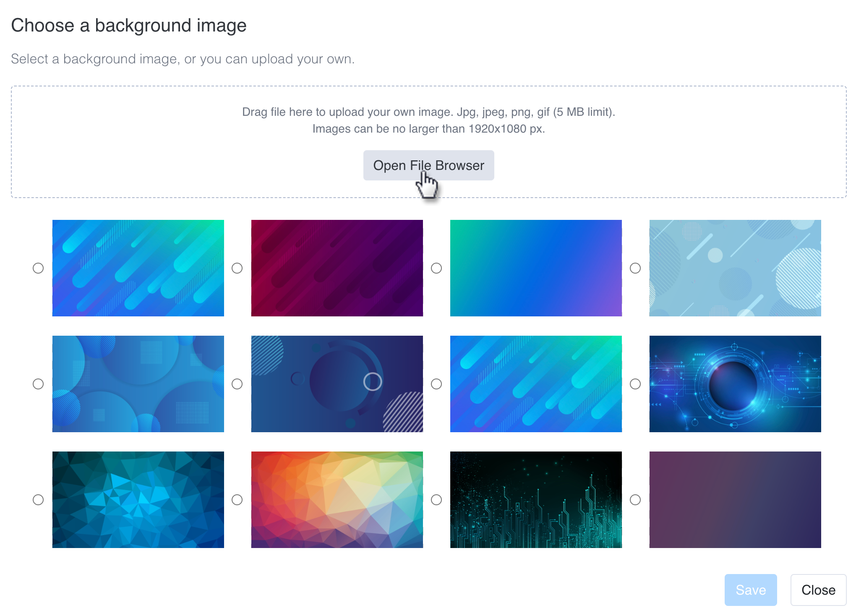Select radio for first blue-green diagonal streaks image
The width and height of the screenshot is (856, 616).
click(x=38, y=268)
